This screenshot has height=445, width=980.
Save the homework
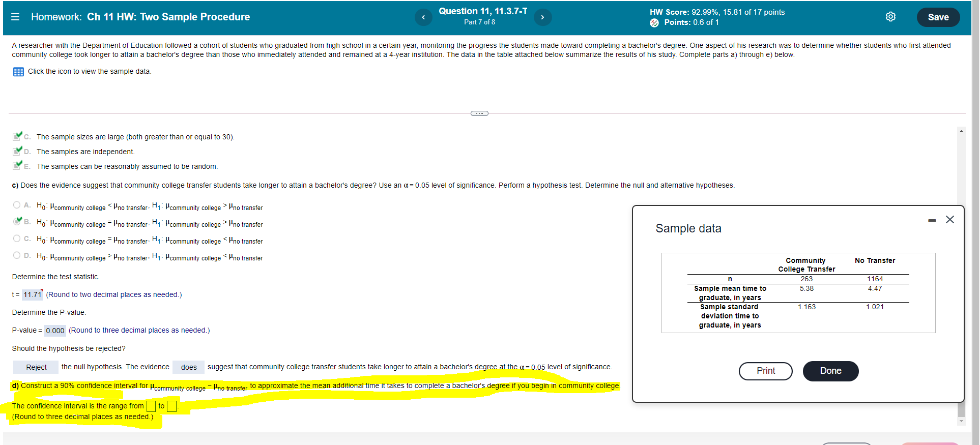coord(938,17)
